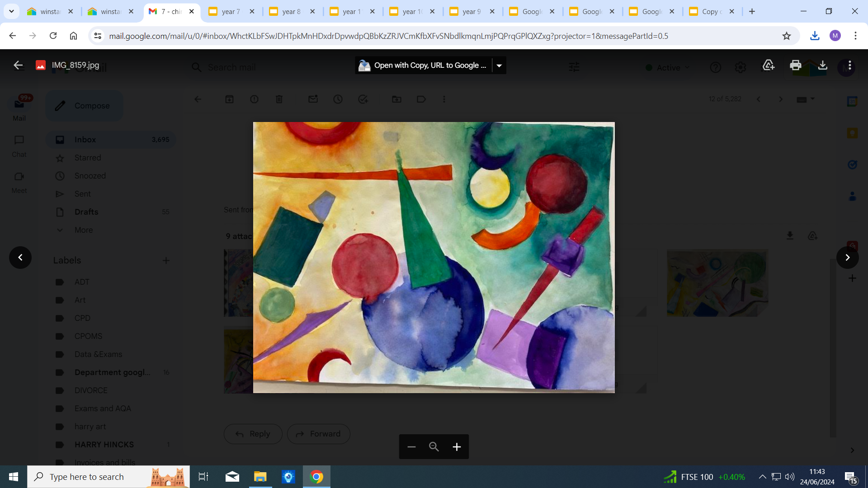Click the Reply button
Image resolution: width=868 pixels, height=488 pixels.
tap(253, 434)
